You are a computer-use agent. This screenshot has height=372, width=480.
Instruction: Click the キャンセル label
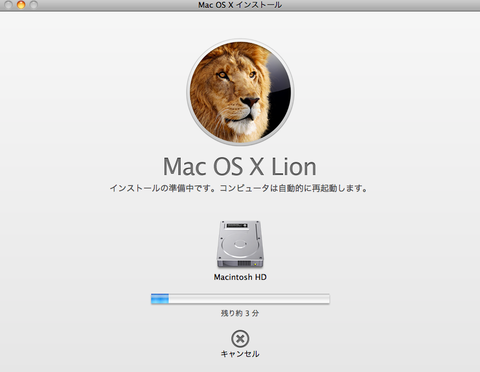240,354
